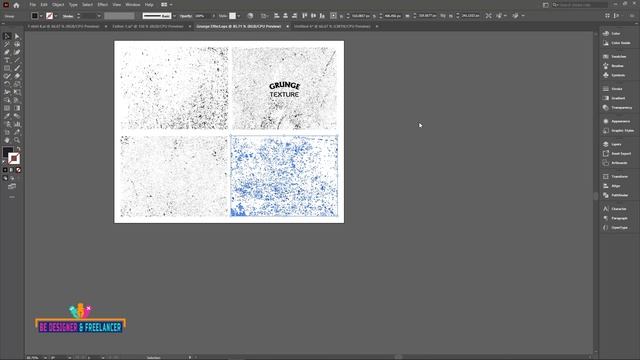Open the Appearance panel
Image resolution: width=640 pixels, height=360 pixels.
pyautogui.click(x=616, y=121)
